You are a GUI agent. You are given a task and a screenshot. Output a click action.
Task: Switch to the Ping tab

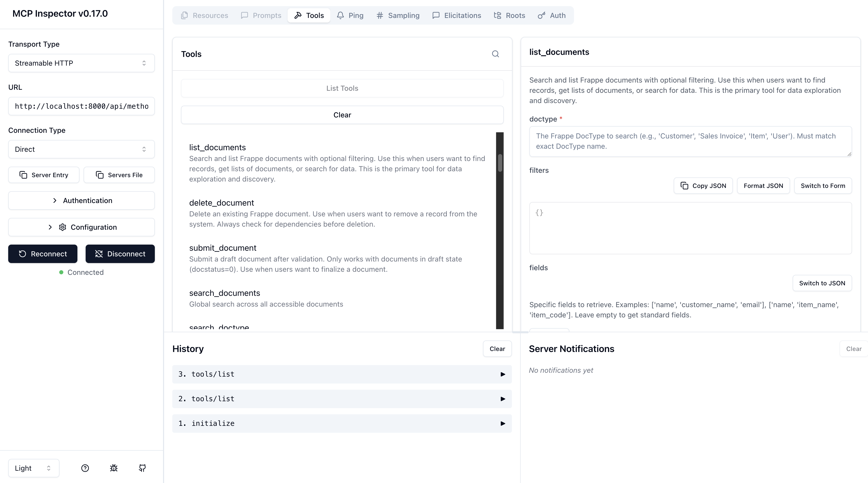[350, 15]
